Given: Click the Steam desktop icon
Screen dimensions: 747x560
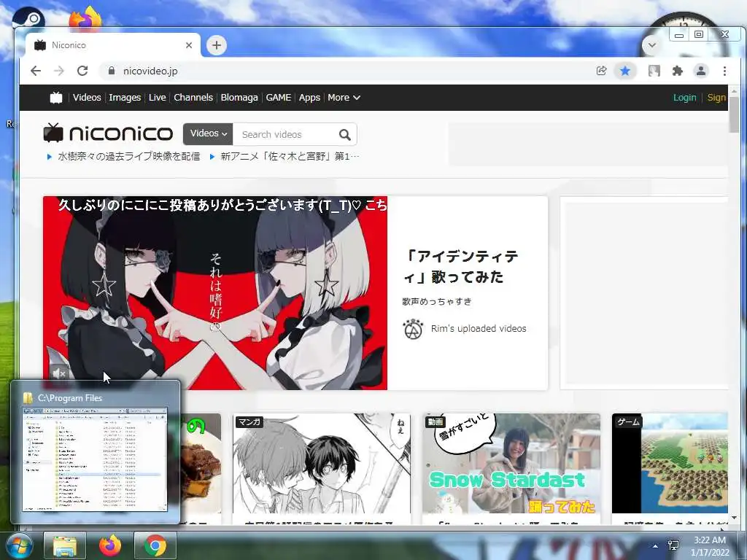Looking at the screenshot, I should pyautogui.click(x=28, y=18).
